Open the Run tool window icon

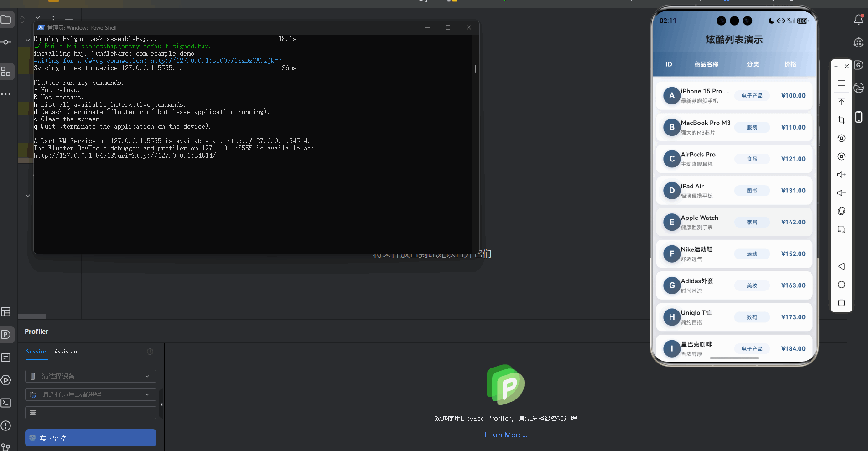click(6, 380)
